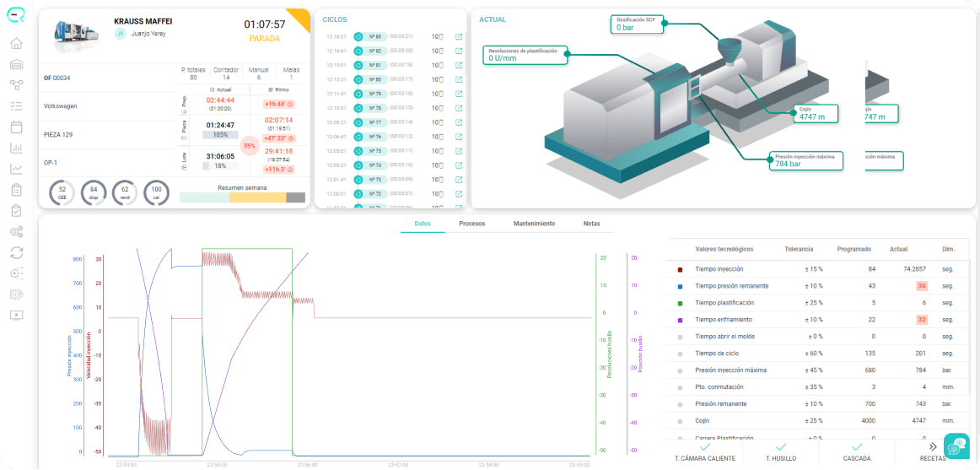The height and width of the screenshot is (470, 980).
Task: Toggle T. CÁMARA CALIENTE checkmark
Action: [x=704, y=447]
